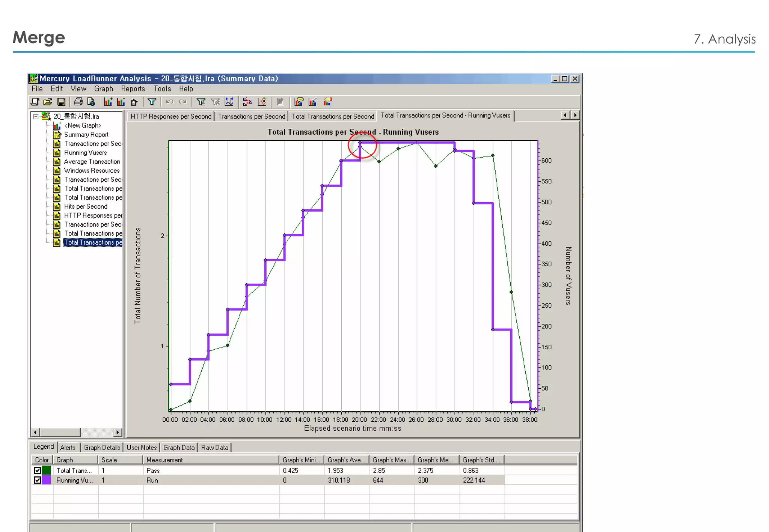This screenshot has height=532, width=769.
Task: Select Average Transaction graph in the tree
Action: [92, 161]
